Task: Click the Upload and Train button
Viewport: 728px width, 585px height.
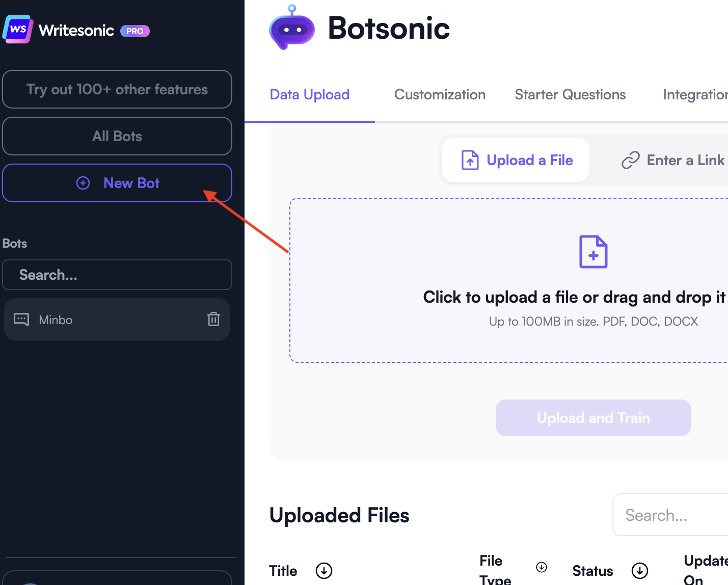Action: point(594,418)
